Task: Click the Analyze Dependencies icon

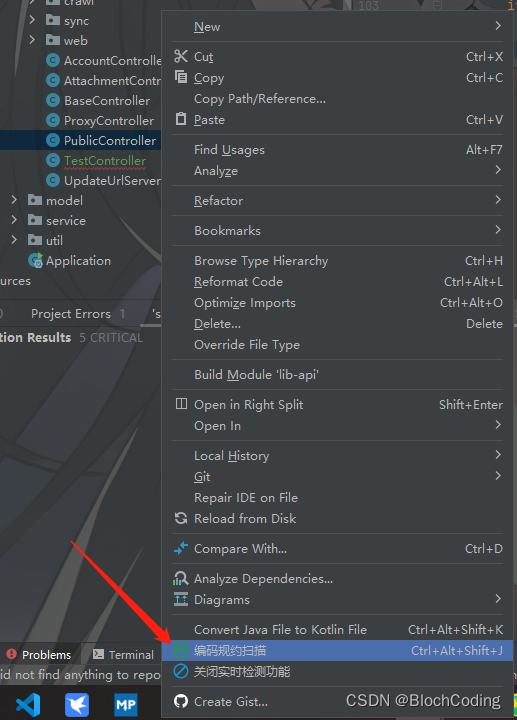Action: 180,578
